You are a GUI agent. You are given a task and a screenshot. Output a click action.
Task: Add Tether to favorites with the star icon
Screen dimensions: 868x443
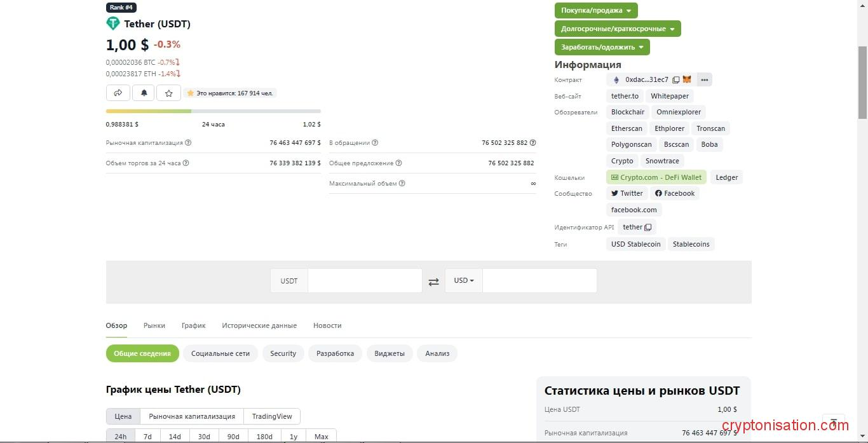(168, 93)
